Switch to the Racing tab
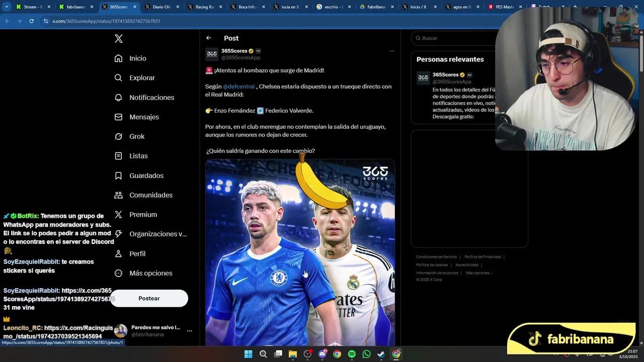The image size is (644, 362). [x=205, y=7]
